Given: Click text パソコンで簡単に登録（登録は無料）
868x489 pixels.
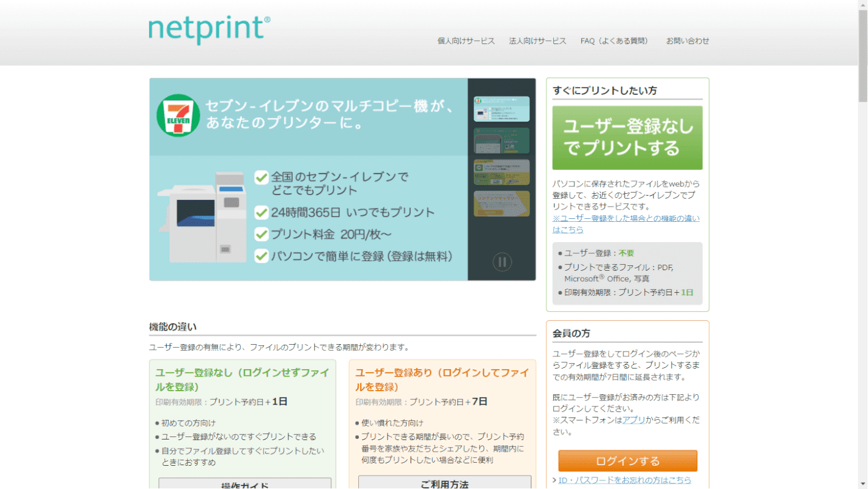Looking at the screenshot, I should pos(362,256).
